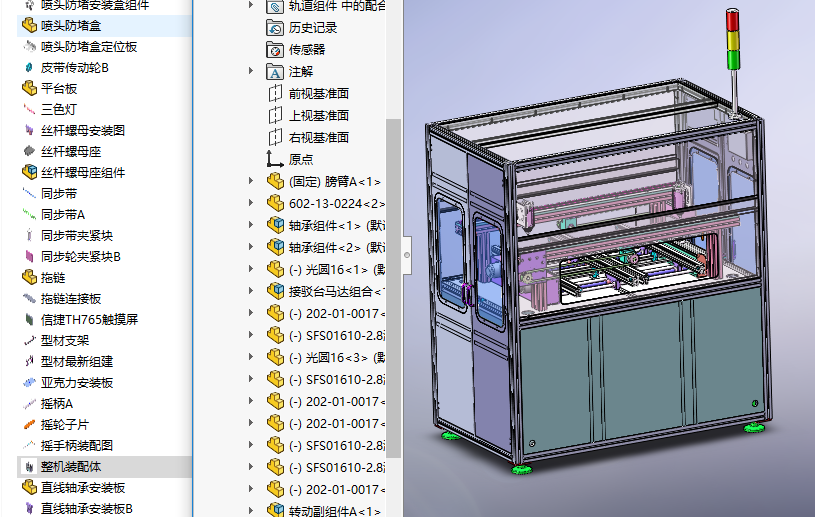Click the 皮带传动轮B file icon
Viewport: 815px width, 517px height.
click(x=29, y=68)
